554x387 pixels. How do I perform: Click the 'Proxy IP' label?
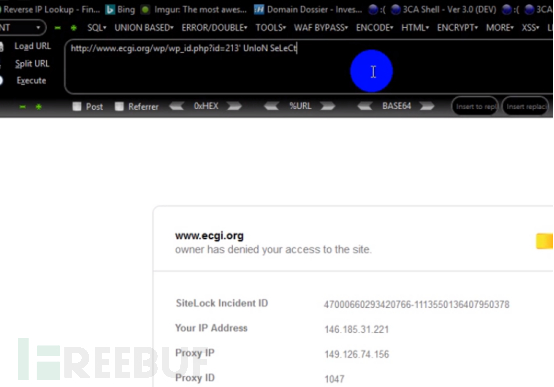tap(195, 353)
